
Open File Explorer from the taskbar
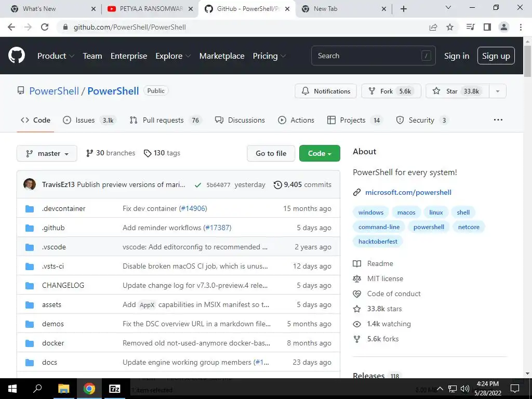click(63, 389)
